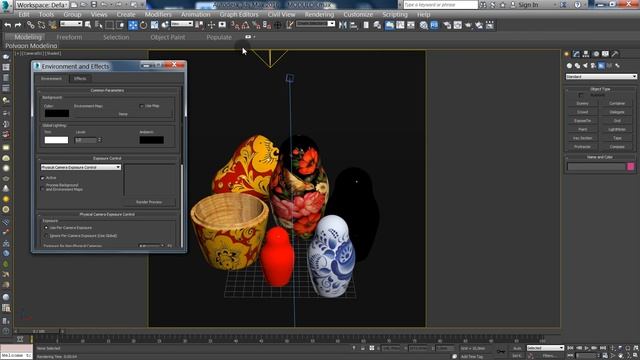The image size is (640, 360).
Task: Click the Environment Map None button
Action: [x=123, y=114]
